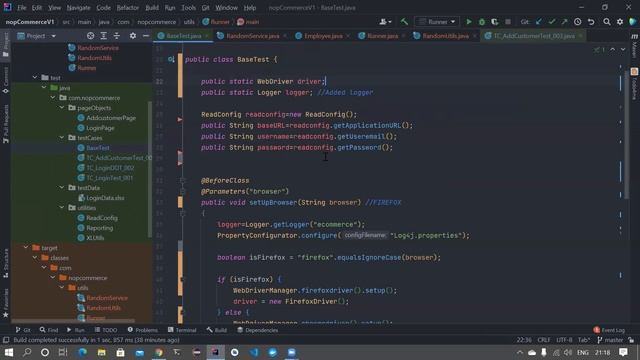Screen dimensions: 640x360
Task: Open Windows taskbar search
Action: tap(27, 352)
